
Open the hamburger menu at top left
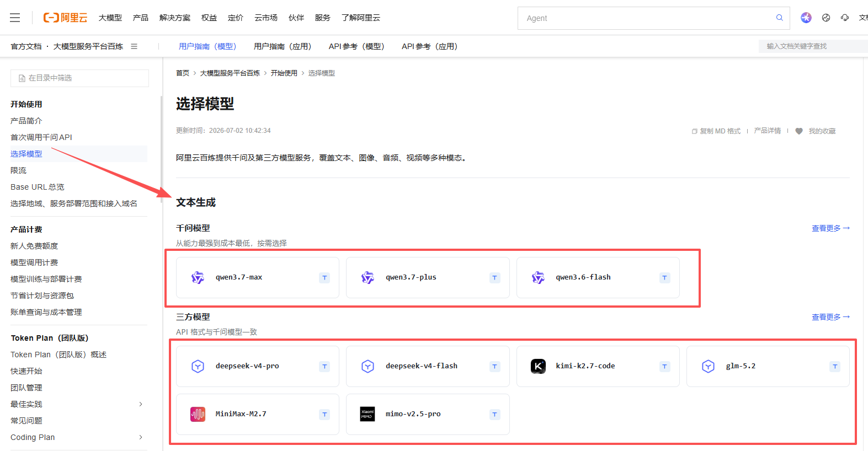15,18
